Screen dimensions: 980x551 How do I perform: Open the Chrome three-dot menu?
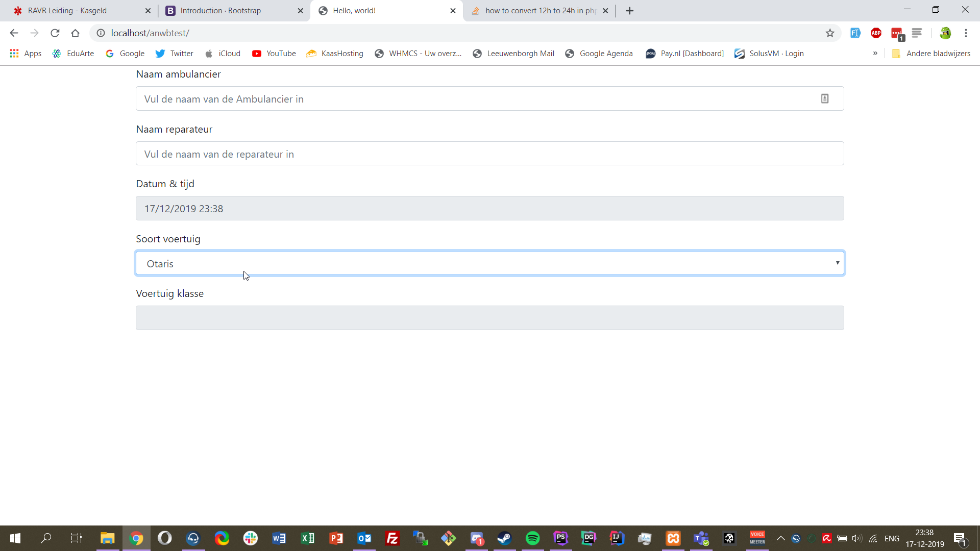pos(966,33)
